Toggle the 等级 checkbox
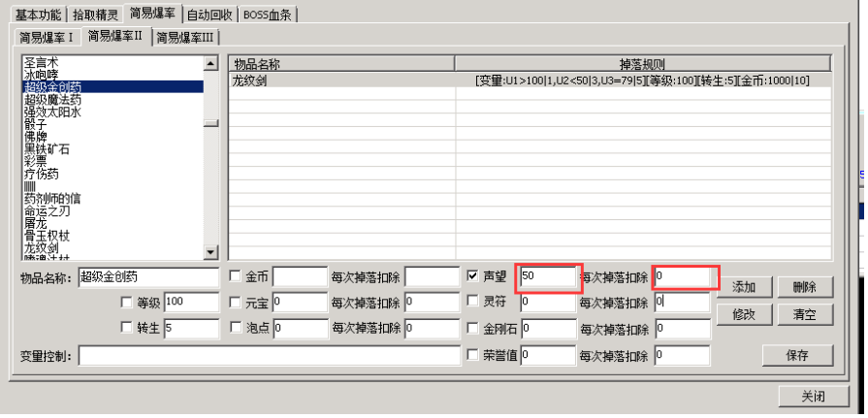 point(126,303)
